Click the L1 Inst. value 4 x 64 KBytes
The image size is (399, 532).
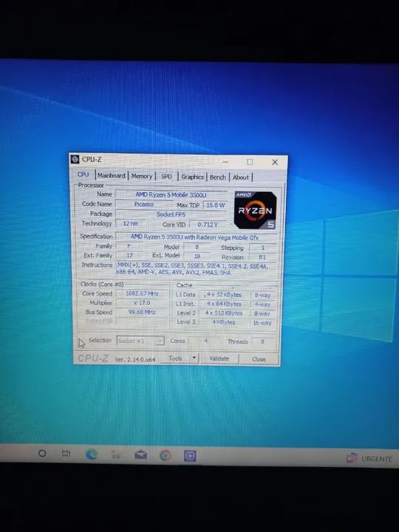coord(224,304)
